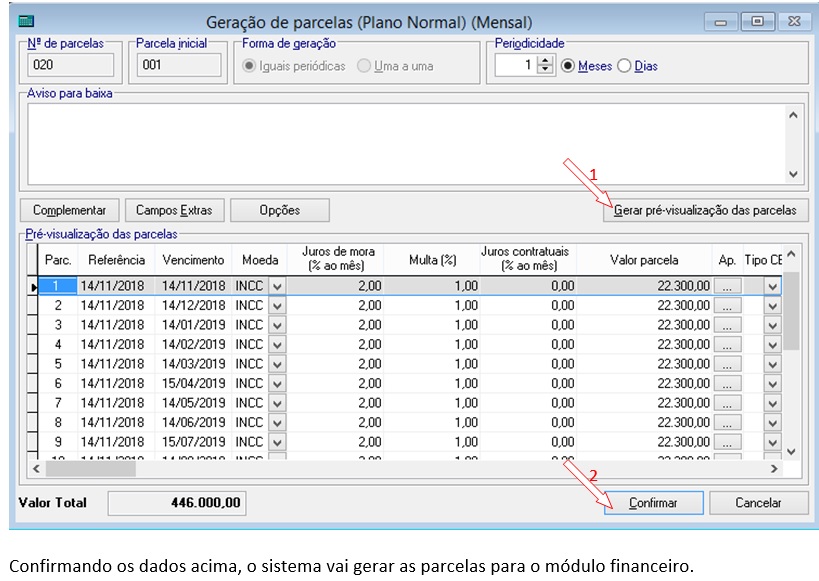Click Aviso para baixa scroll down arrow
This screenshot has height=581, width=819.
793,174
